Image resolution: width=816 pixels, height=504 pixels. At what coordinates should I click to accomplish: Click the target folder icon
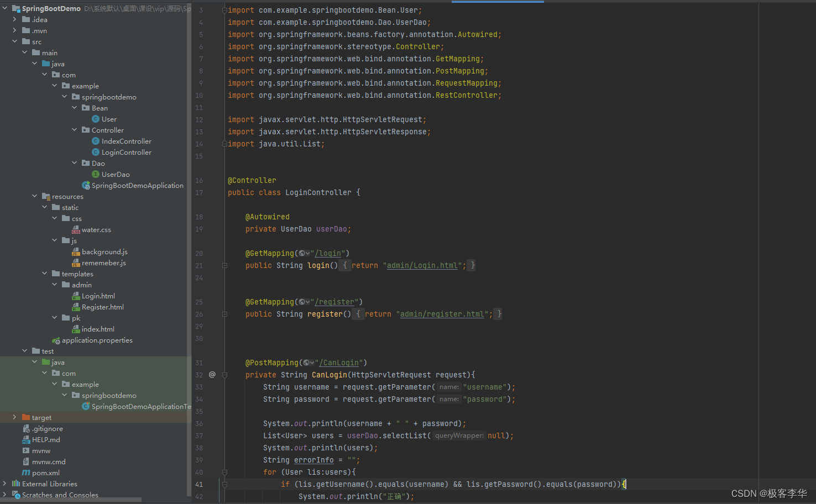click(26, 417)
